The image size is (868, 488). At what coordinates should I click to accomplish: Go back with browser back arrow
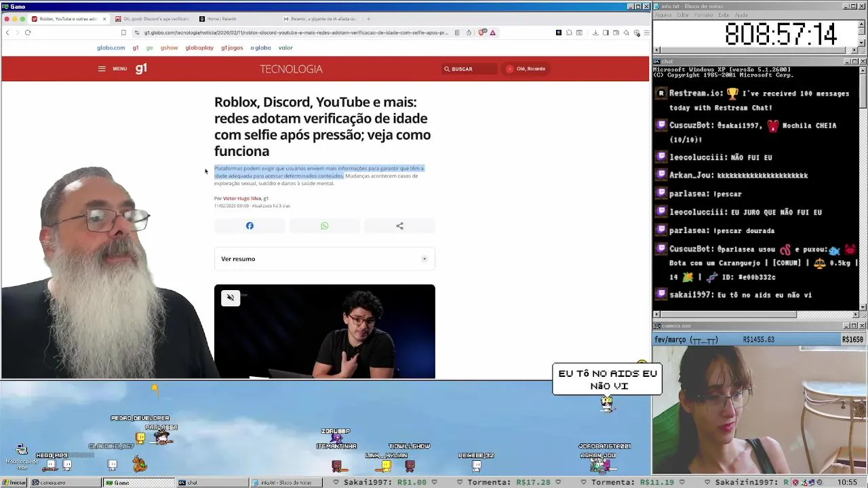7,33
